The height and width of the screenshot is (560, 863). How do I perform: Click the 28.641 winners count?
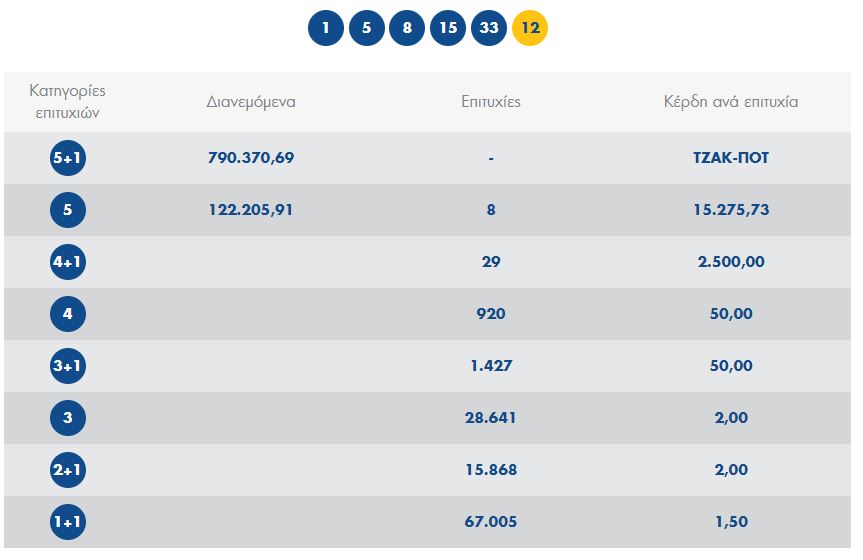[x=491, y=418]
